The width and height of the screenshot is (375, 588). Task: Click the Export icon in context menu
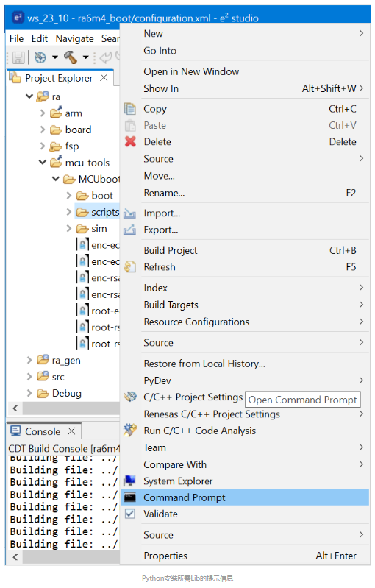coord(129,230)
